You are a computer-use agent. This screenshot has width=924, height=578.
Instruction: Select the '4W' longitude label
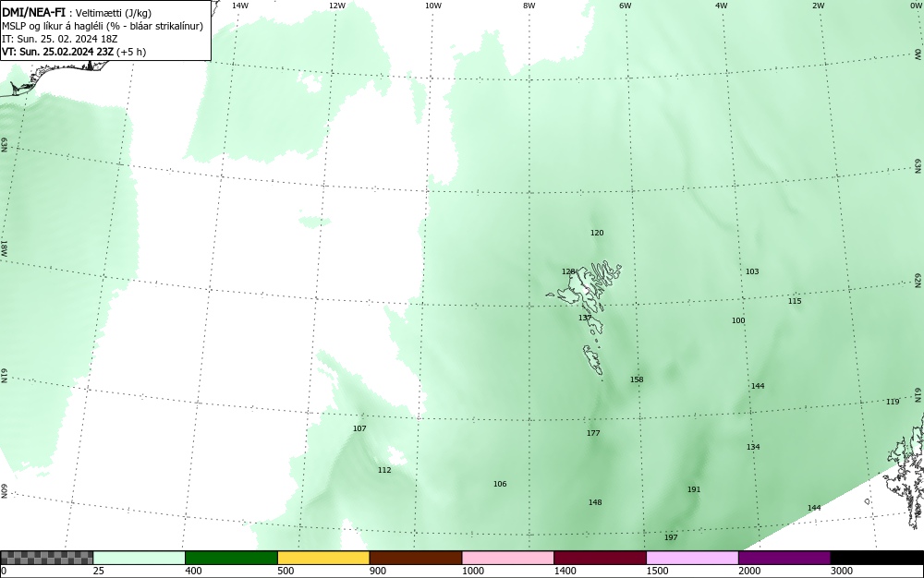pos(722,6)
